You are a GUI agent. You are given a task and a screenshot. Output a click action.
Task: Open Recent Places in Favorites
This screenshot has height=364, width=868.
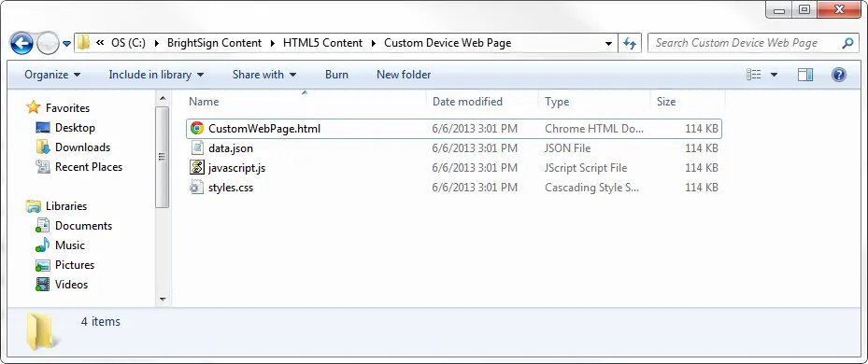point(89,166)
